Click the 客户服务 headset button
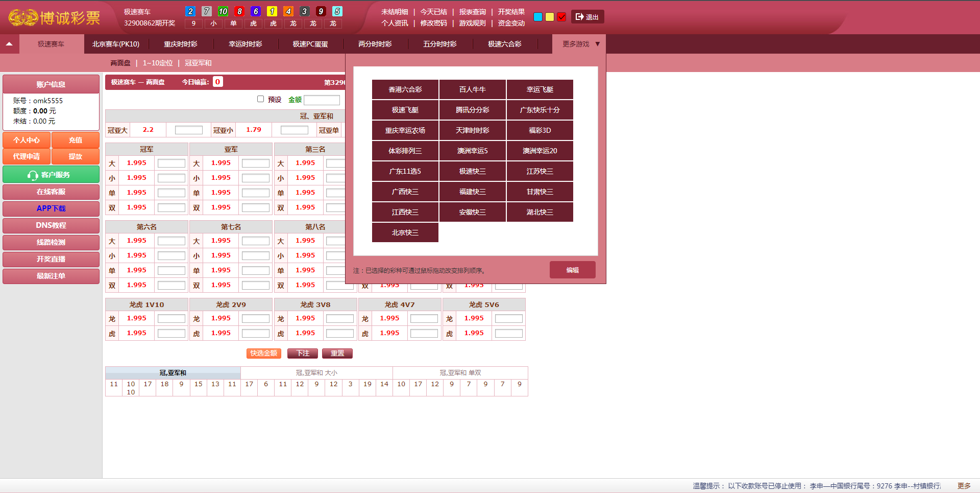This screenshot has height=493, width=980. tap(51, 175)
